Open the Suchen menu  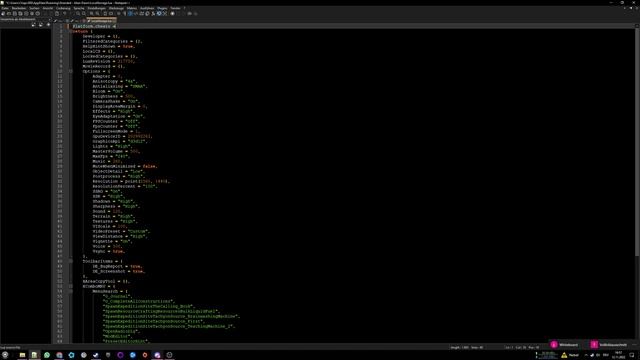(34, 8)
